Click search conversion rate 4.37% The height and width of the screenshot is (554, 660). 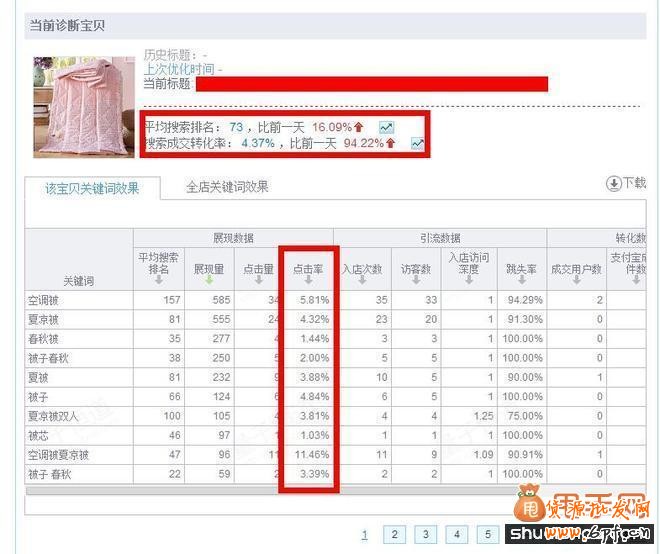click(x=258, y=143)
